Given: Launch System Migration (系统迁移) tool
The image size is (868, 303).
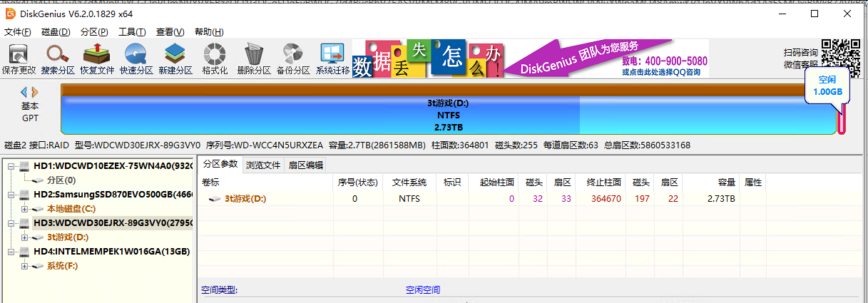Looking at the screenshot, I should click(332, 53).
